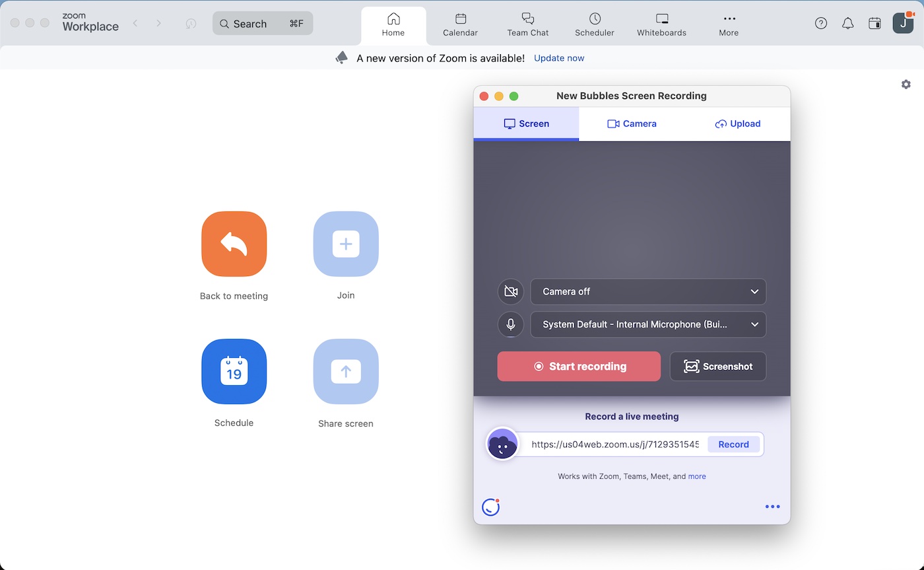Open the calendar icon beside the profile avatar

pyautogui.click(x=874, y=23)
